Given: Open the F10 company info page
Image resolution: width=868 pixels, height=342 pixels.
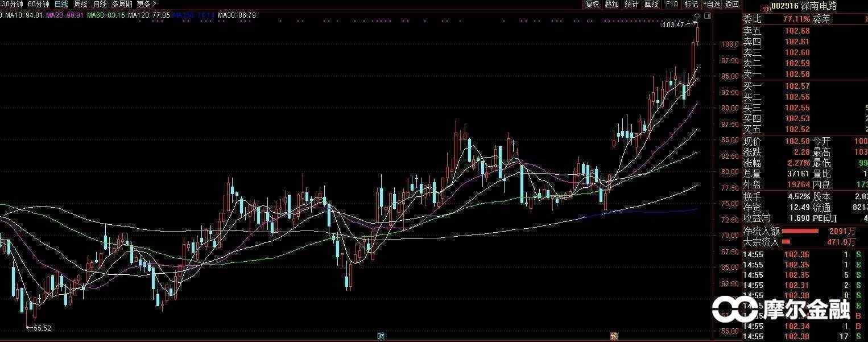Looking at the screenshot, I should tap(672, 4).
